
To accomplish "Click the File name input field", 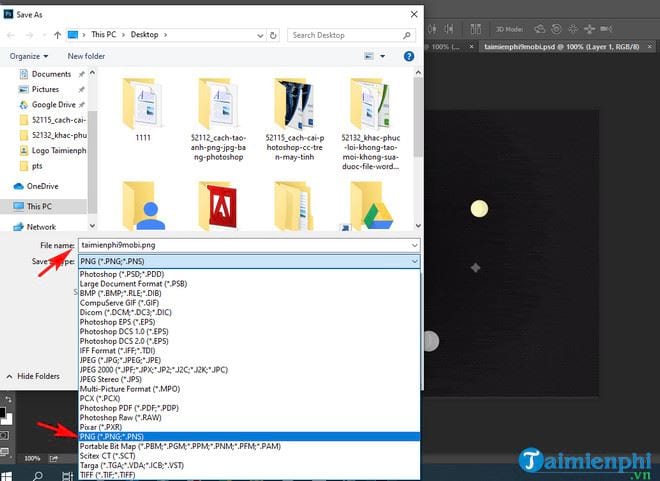I will (244, 245).
